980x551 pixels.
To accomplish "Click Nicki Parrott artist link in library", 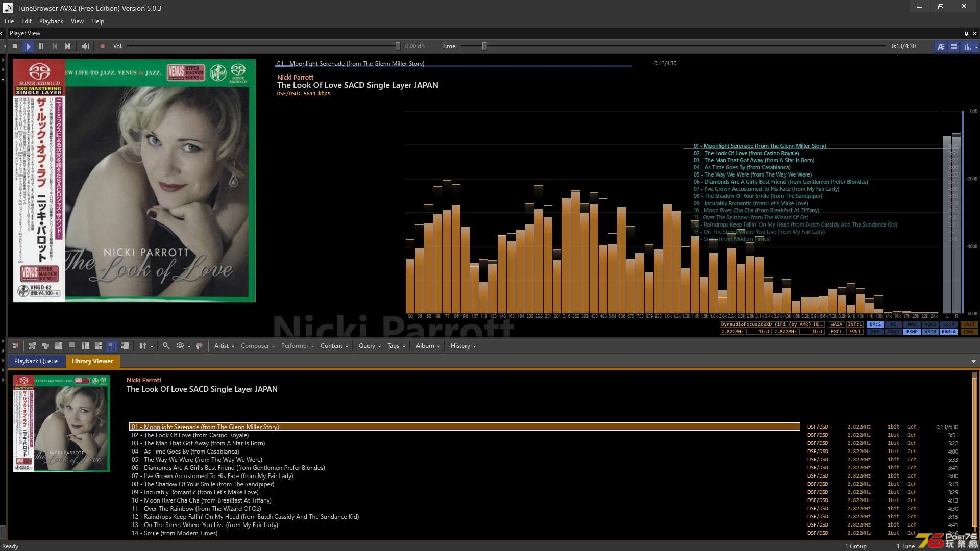I will [144, 380].
